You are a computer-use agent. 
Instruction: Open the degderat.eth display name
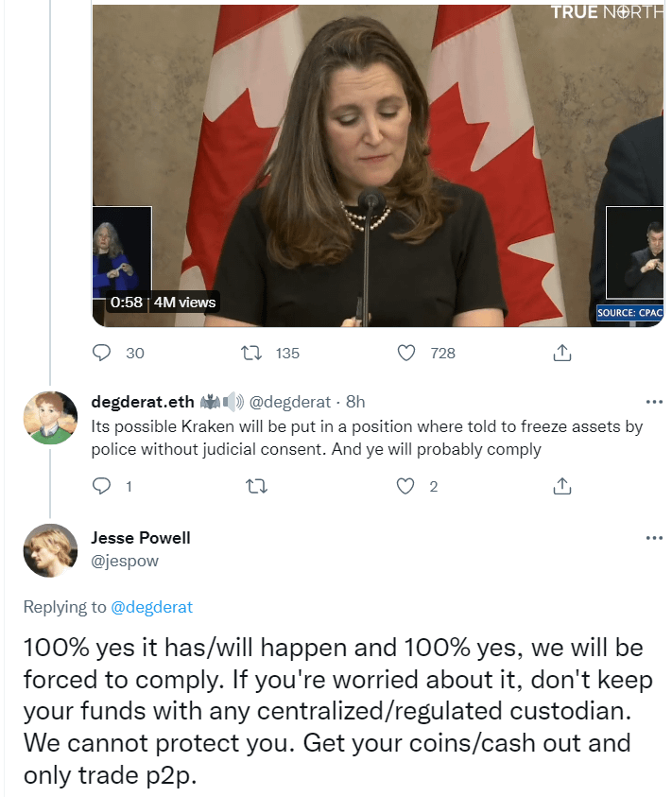click(143, 402)
